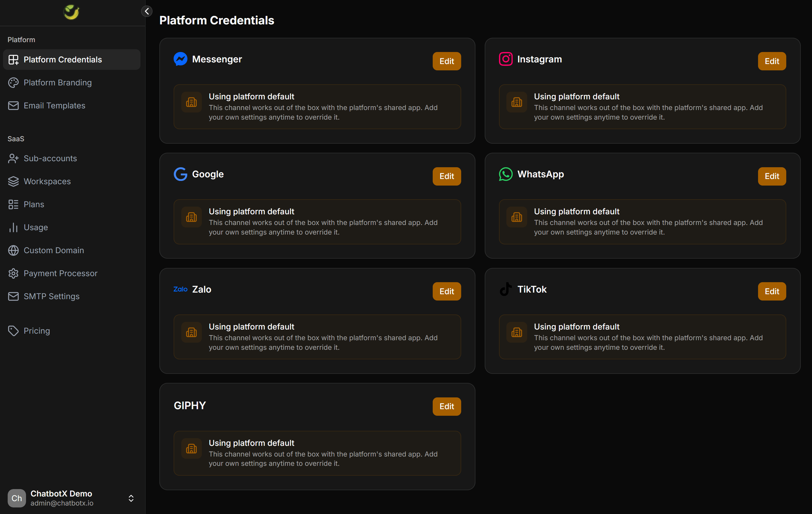Click the Instagram logo icon
Viewport: 812px width, 514px height.
pyautogui.click(x=506, y=59)
